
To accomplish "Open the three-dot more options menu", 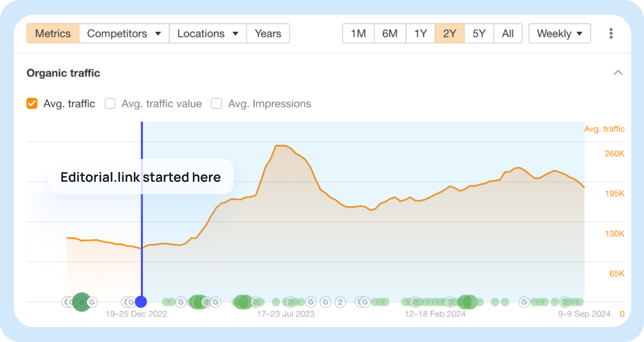I will [x=611, y=34].
